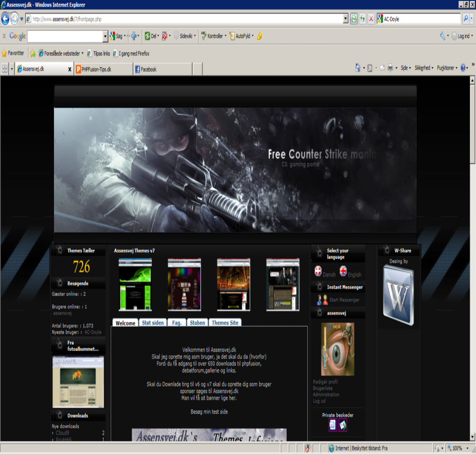476x455 pixels.
Task: Click the red Stop loading icon
Action: tap(371, 19)
